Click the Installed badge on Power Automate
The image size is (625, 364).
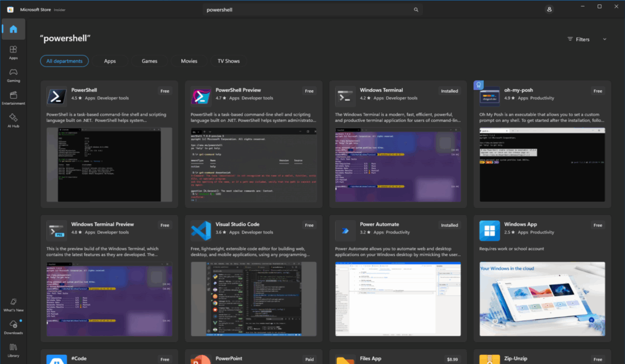(x=449, y=225)
